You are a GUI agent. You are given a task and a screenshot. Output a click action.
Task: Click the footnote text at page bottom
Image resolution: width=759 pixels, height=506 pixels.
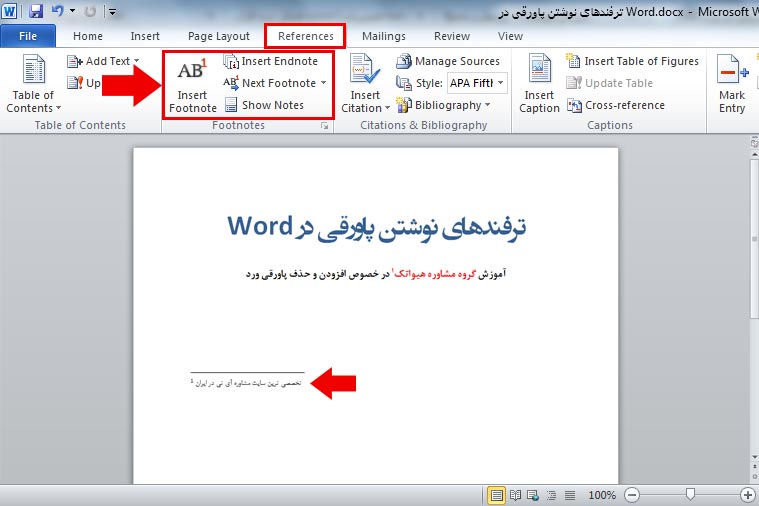[x=246, y=383]
